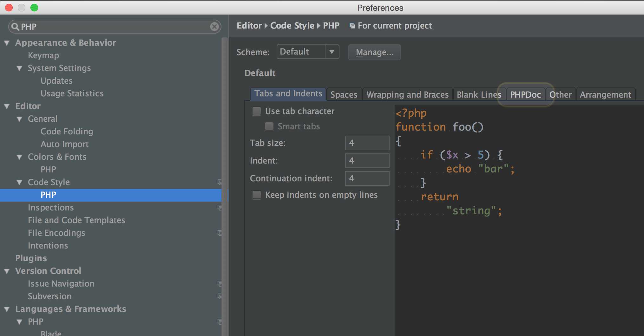Click the Manage... button
Viewport: 644px width, 336px height.
point(374,52)
